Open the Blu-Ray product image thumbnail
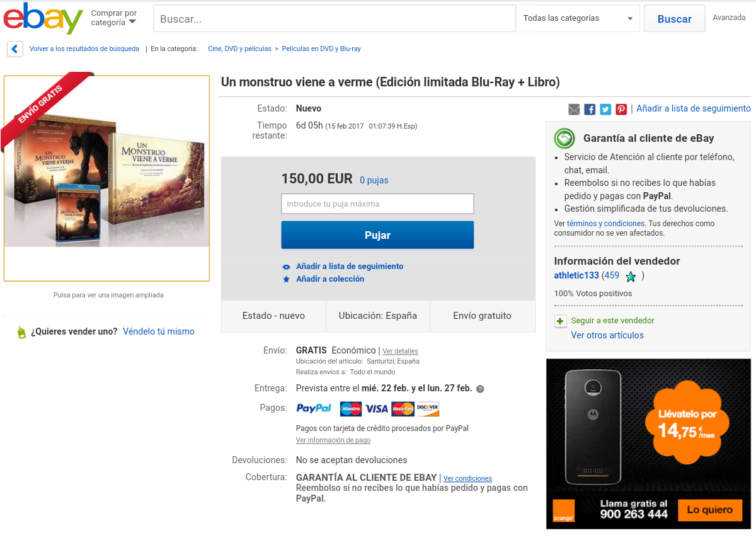The image size is (756, 540). click(x=106, y=178)
